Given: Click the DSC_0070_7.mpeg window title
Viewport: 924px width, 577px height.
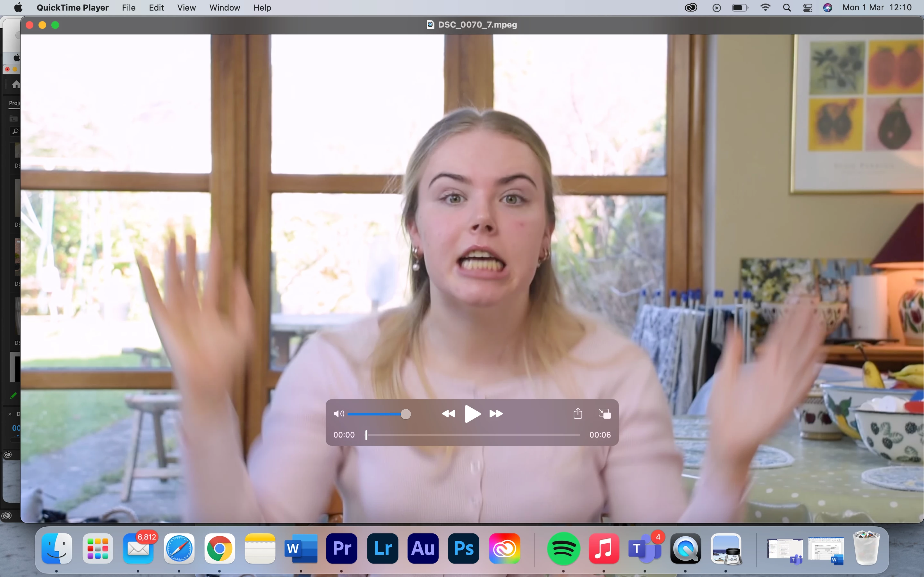Looking at the screenshot, I should (477, 25).
